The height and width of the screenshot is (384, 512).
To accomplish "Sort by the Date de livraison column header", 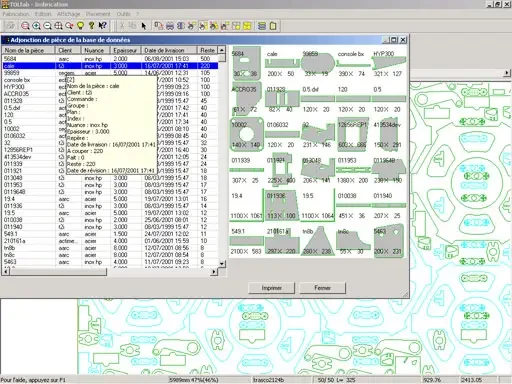I will [169, 50].
